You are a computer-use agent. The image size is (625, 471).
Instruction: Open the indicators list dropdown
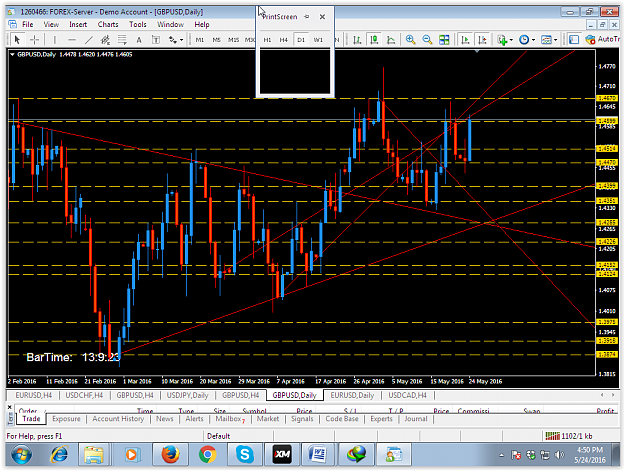coord(505,39)
